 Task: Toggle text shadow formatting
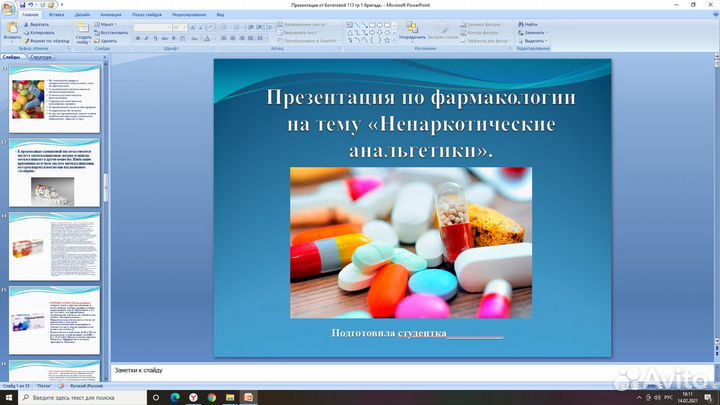[174, 39]
